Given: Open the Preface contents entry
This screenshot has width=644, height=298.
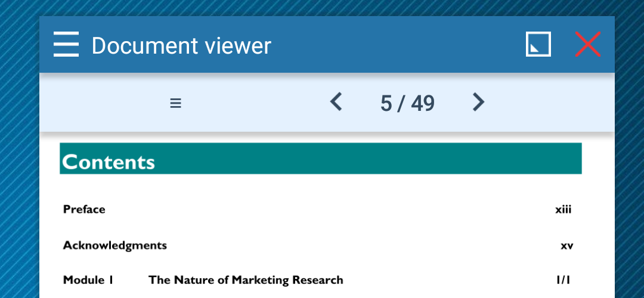Looking at the screenshot, I should (84, 209).
